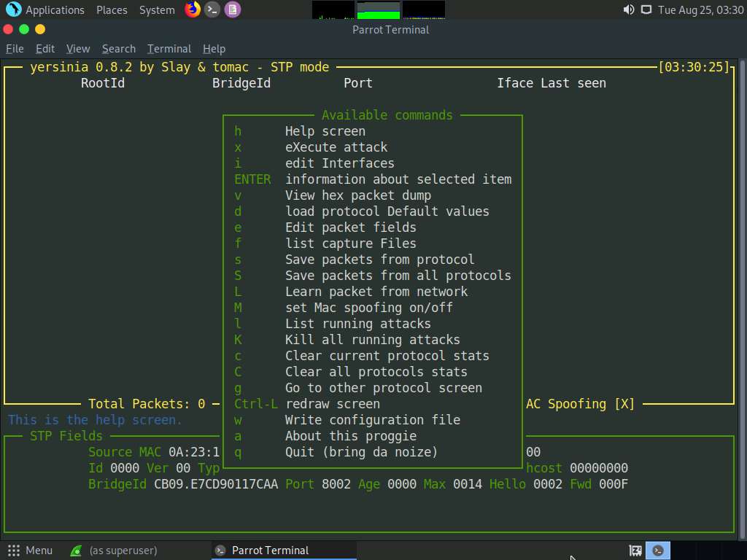Click the Parrot logo icon

(x=13, y=9)
